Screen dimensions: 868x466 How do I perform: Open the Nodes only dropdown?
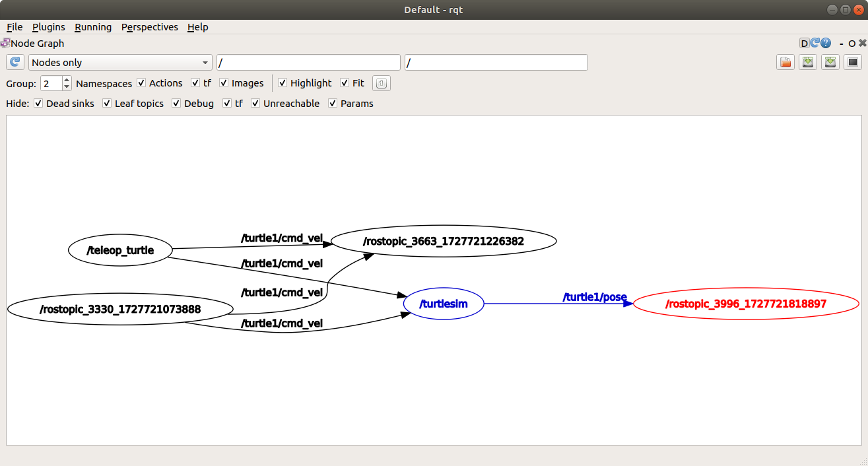tap(120, 62)
